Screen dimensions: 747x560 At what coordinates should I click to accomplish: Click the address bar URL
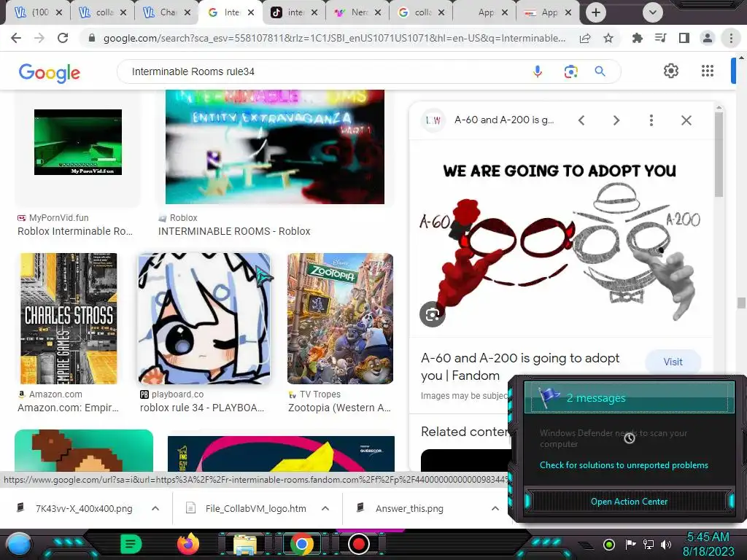point(334,38)
